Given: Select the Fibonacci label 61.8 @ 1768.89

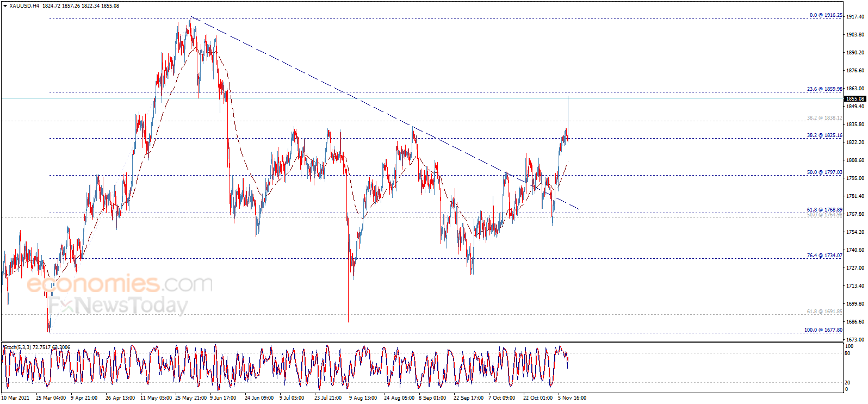Looking at the screenshot, I should (x=824, y=210).
